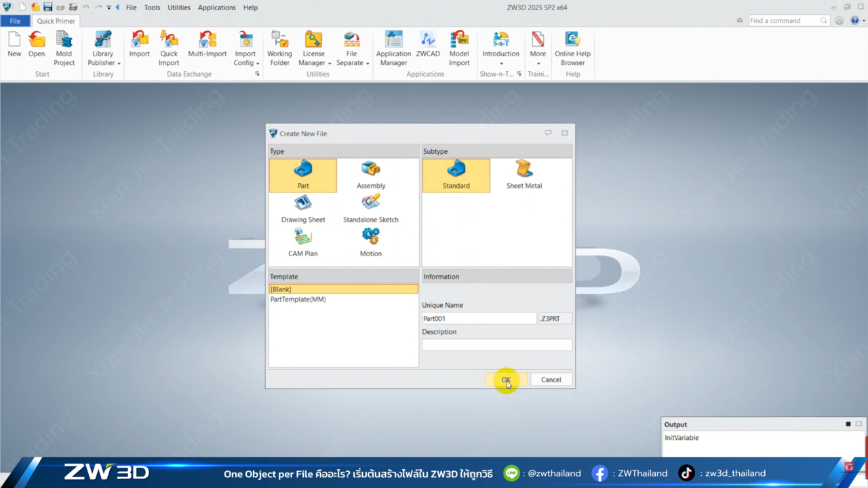Image resolution: width=868 pixels, height=488 pixels.
Task: Open the Import Config dropdown
Action: tap(258, 64)
